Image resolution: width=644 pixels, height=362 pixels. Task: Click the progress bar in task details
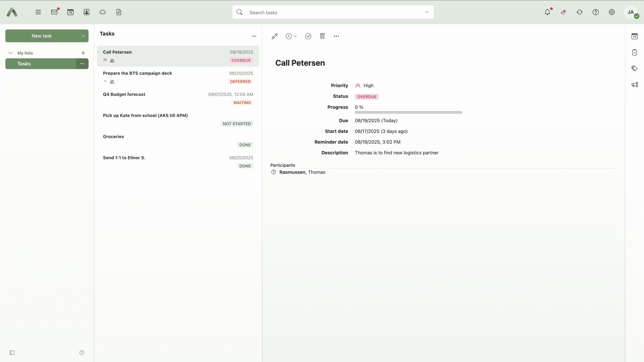tap(408, 113)
